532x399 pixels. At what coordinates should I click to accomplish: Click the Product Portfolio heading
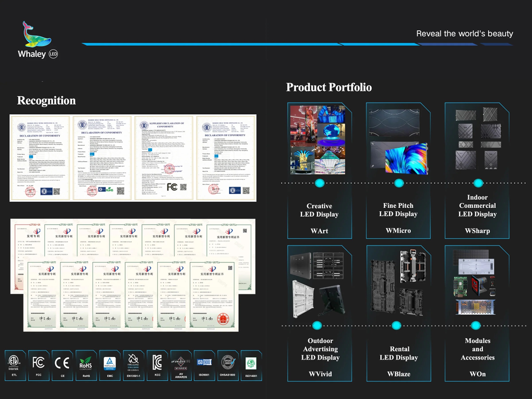click(329, 87)
